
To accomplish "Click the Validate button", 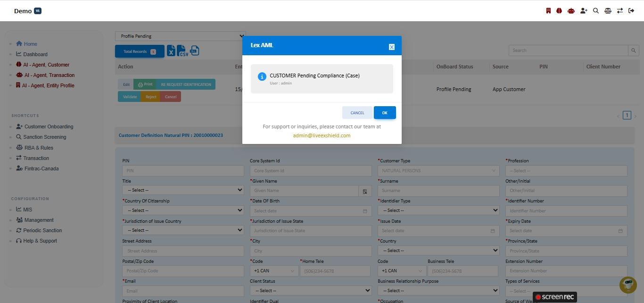I will [x=130, y=97].
